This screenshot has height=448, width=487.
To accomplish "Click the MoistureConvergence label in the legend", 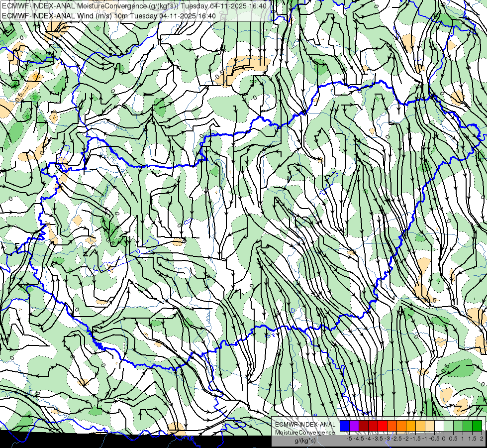I will pos(305,433).
